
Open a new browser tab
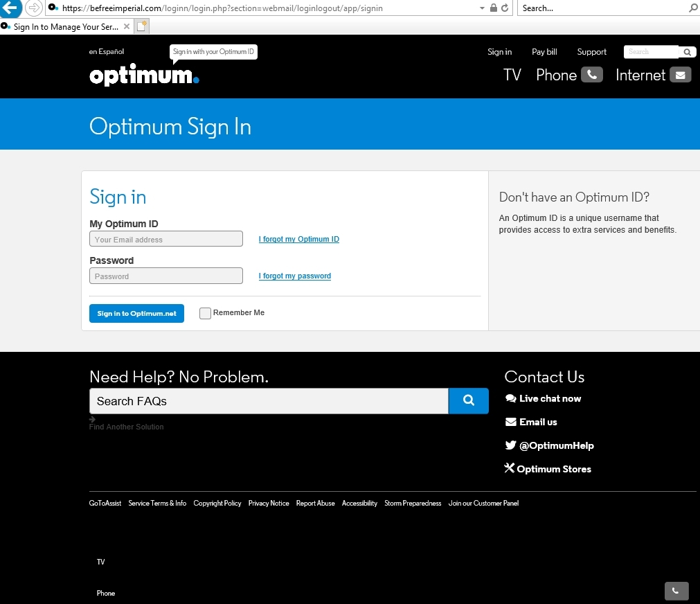click(141, 25)
